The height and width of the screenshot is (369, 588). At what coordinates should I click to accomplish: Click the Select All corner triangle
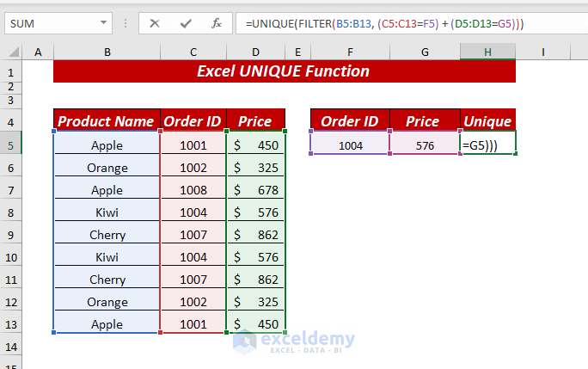click(x=14, y=52)
